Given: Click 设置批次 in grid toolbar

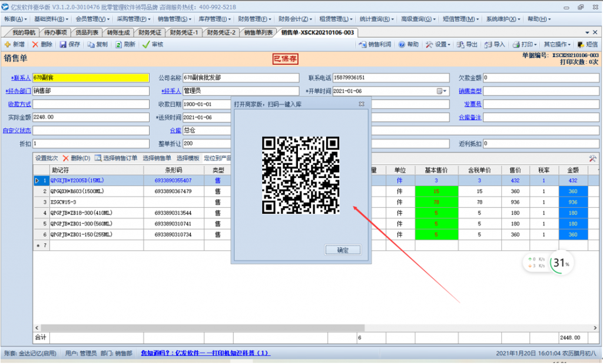Looking at the screenshot, I should 47,158.
